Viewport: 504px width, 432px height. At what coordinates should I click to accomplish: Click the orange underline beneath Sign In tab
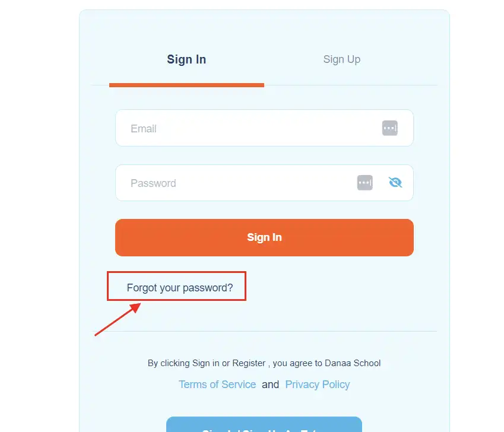186,85
